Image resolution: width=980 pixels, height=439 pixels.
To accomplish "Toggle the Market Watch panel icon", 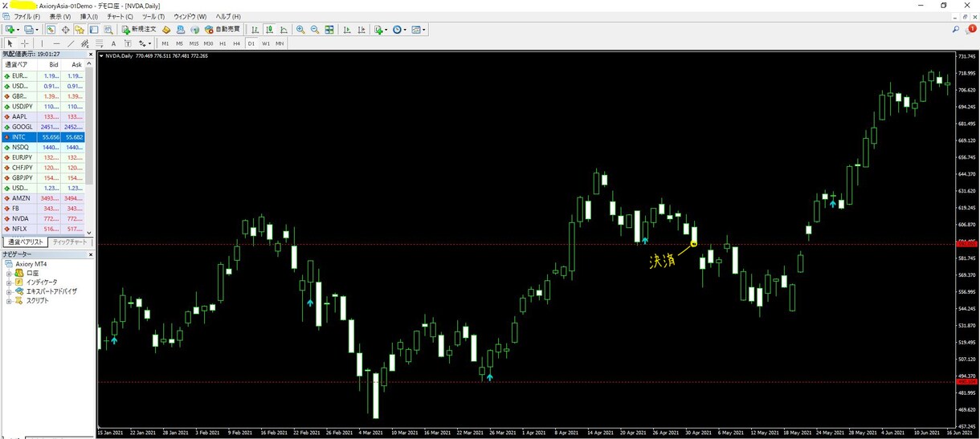I will click(51, 30).
